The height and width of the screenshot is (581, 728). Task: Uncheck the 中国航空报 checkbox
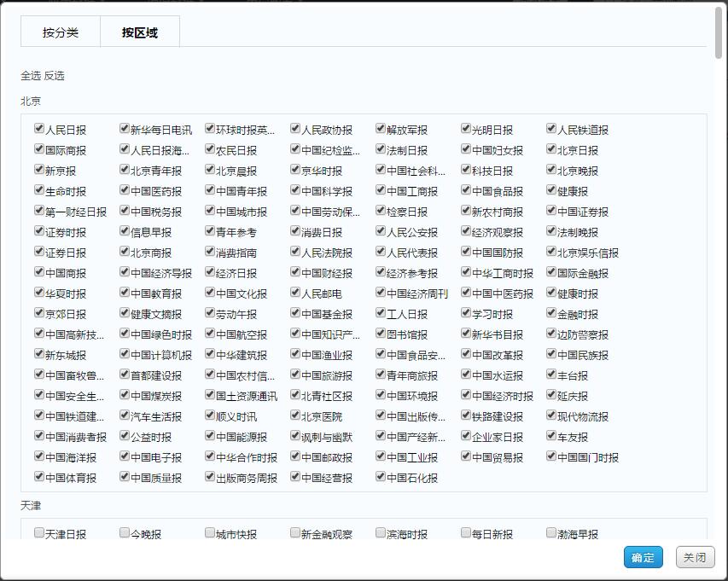click(x=210, y=332)
